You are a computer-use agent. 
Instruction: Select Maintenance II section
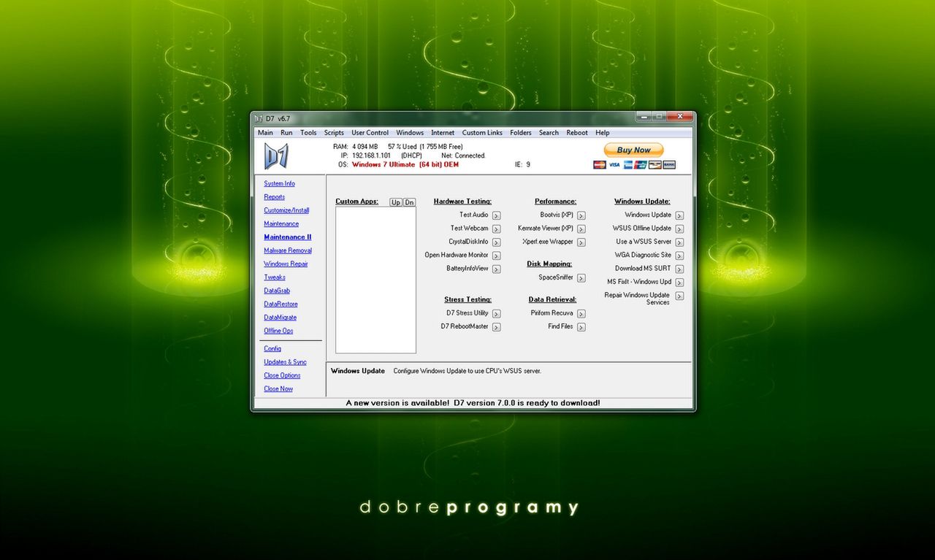pyautogui.click(x=288, y=237)
